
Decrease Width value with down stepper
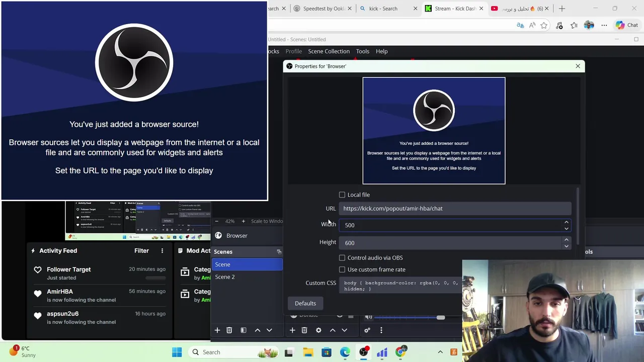point(566,228)
